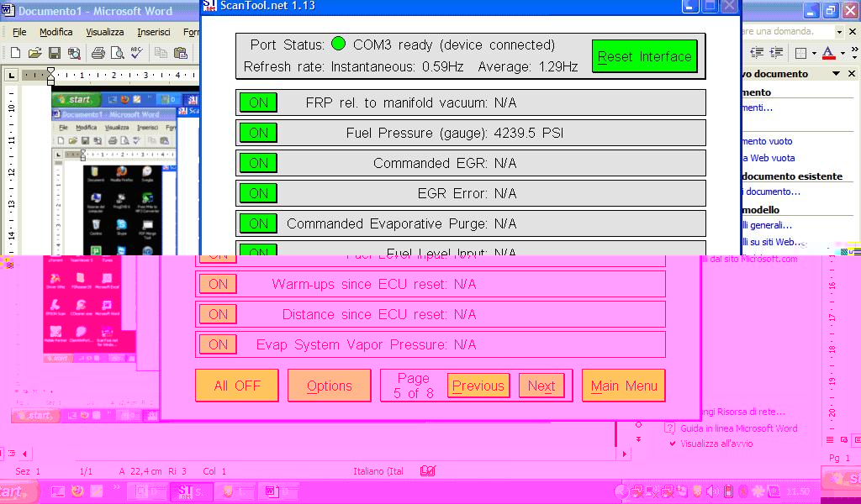Open the border style dropdown arrow

pyautogui.click(x=814, y=53)
